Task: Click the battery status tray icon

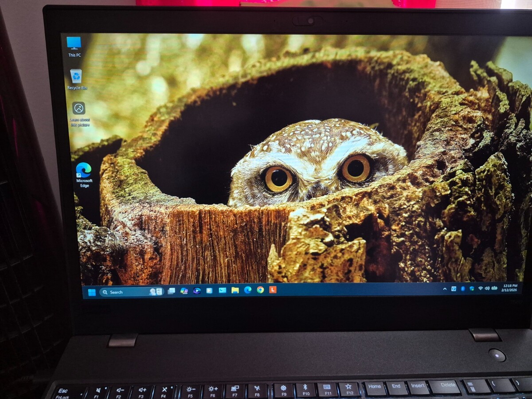Action: (494, 289)
